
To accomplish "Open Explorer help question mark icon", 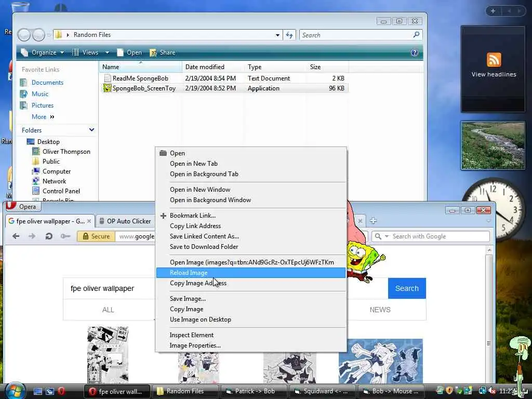I will (x=414, y=52).
